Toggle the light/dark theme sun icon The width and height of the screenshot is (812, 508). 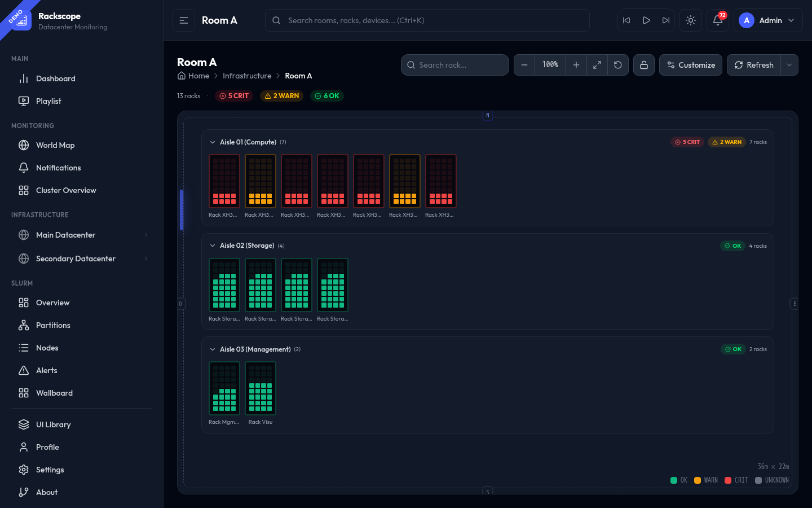coord(691,20)
